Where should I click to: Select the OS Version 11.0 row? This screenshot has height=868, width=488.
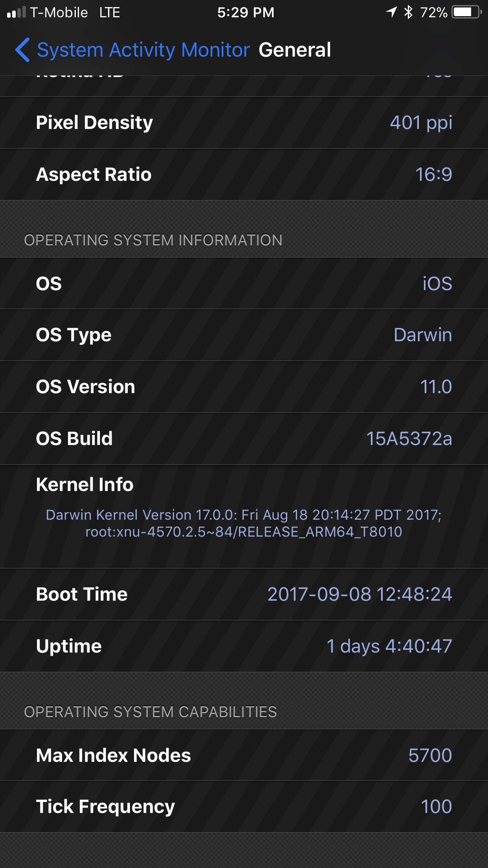click(244, 387)
